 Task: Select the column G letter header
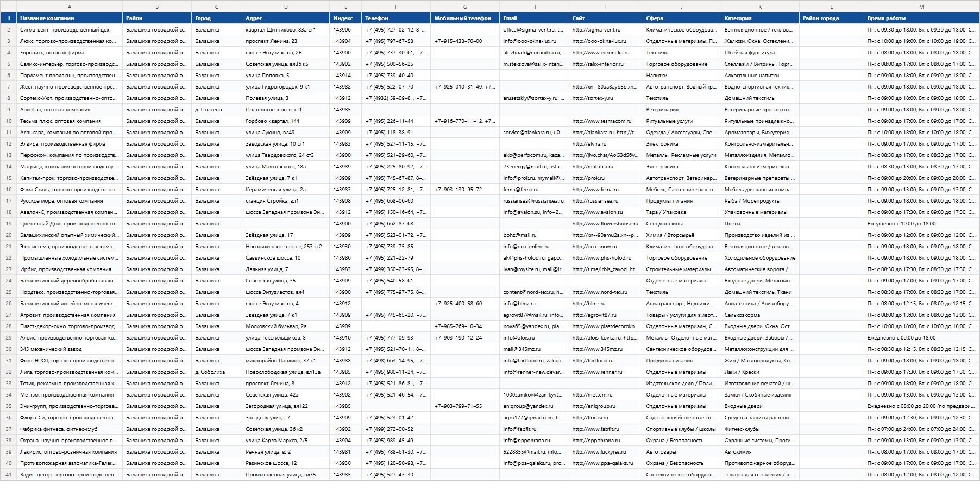465,7
